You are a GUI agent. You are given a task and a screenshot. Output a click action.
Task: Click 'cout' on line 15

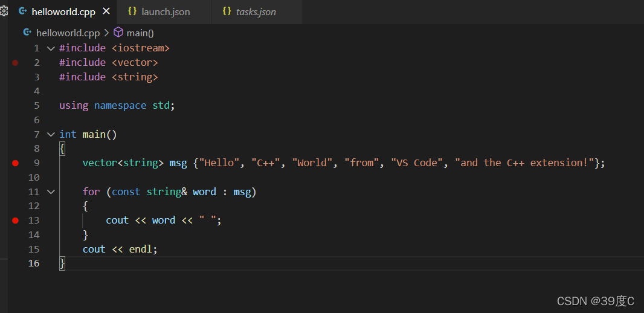(x=94, y=249)
